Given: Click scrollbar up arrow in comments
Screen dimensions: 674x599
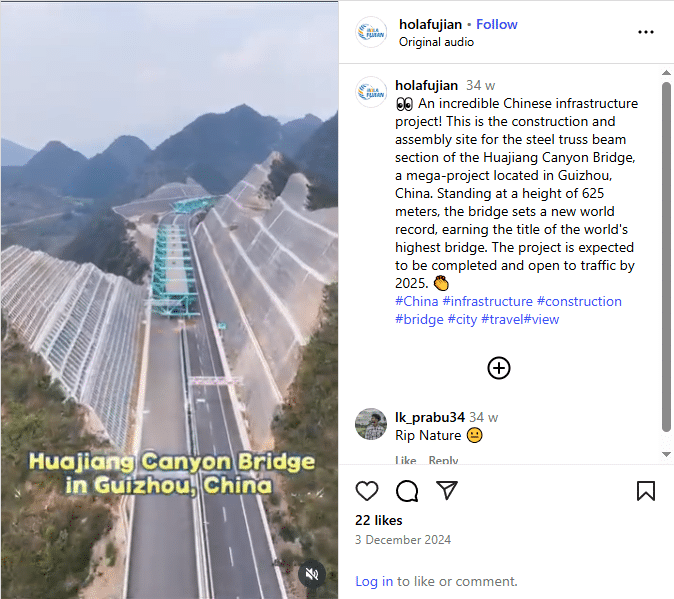Looking at the screenshot, I should pos(666,73).
